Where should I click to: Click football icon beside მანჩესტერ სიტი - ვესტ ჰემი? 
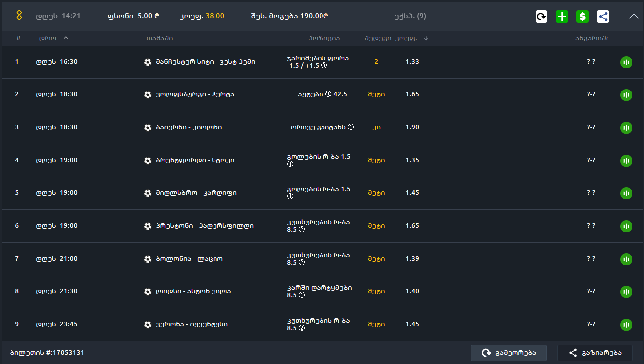point(148,62)
